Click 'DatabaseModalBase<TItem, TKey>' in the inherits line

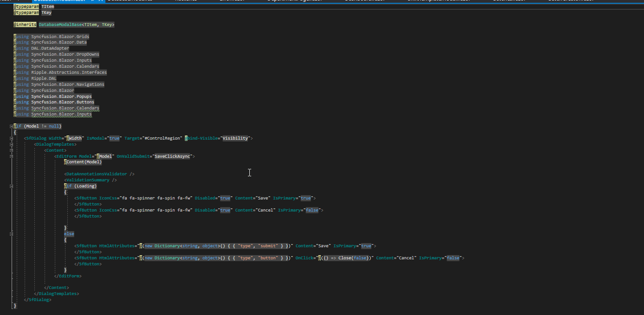77,24
